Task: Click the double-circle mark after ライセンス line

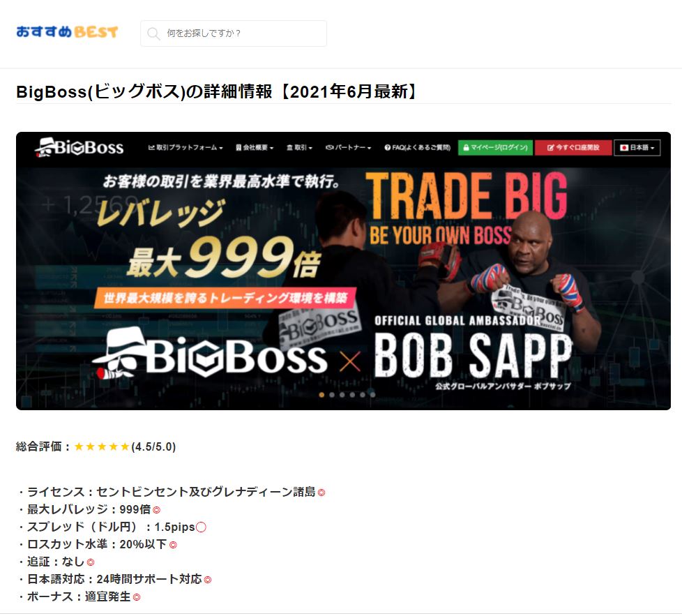Action: tap(321, 493)
